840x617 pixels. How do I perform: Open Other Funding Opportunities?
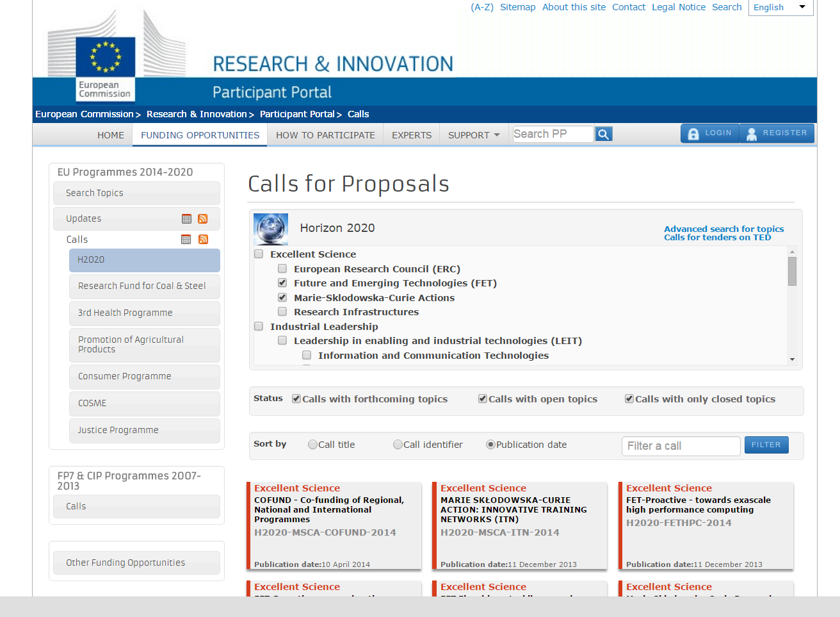coord(136,563)
